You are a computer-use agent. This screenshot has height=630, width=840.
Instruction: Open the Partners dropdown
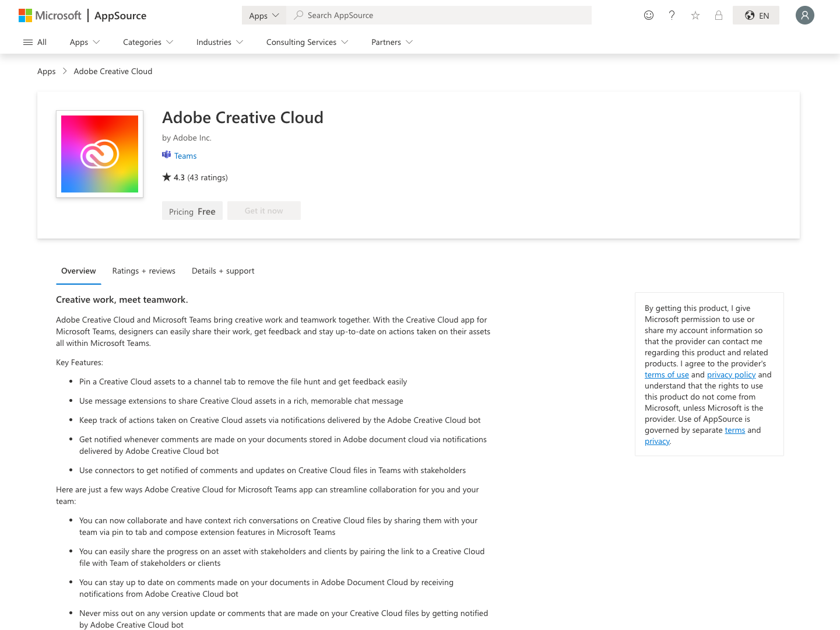click(391, 42)
